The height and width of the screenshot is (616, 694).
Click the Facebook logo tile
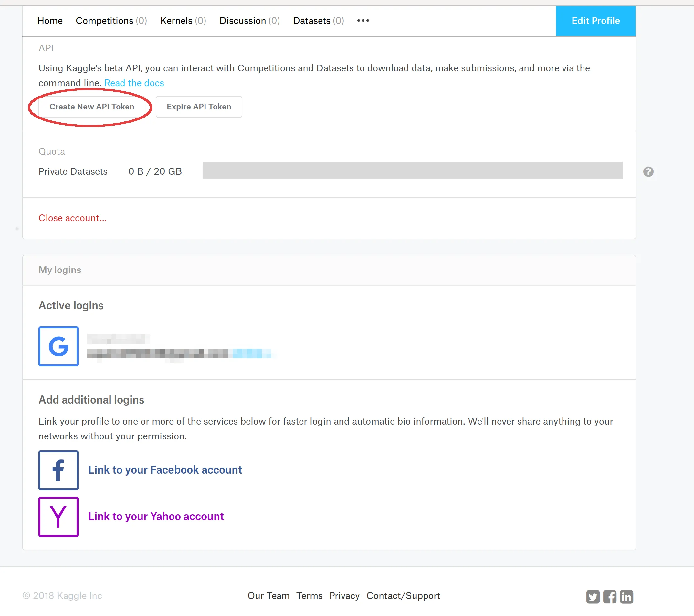point(58,470)
